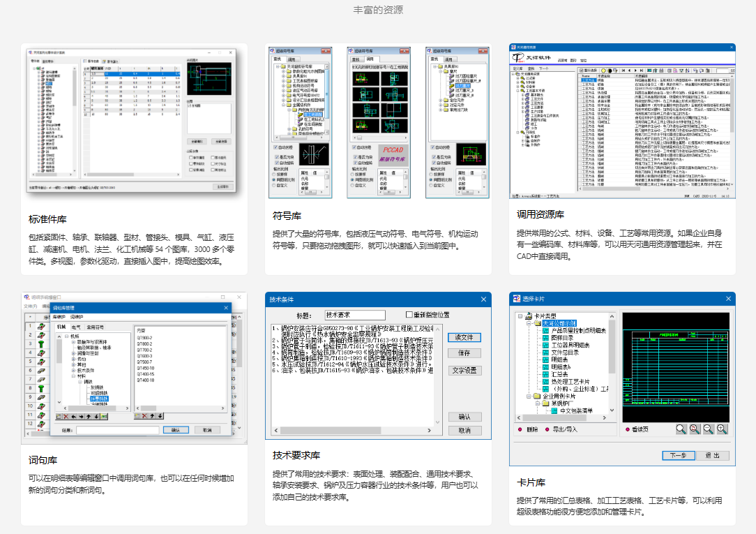756x534 pixels.
Task: Toggle the 整行选择 checkbox in resource window
Action: pyautogui.click(x=582, y=71)
